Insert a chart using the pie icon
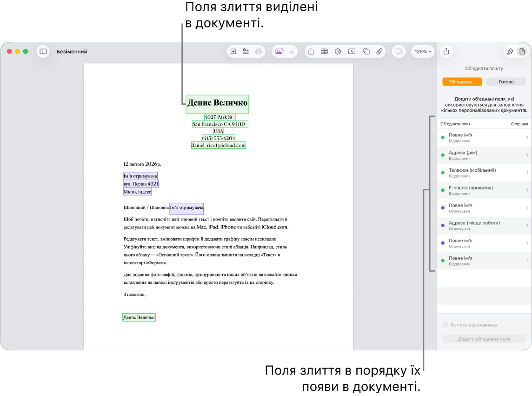This screenshot has height=396, width=532. pyautogui.click(x=338, y=51)
